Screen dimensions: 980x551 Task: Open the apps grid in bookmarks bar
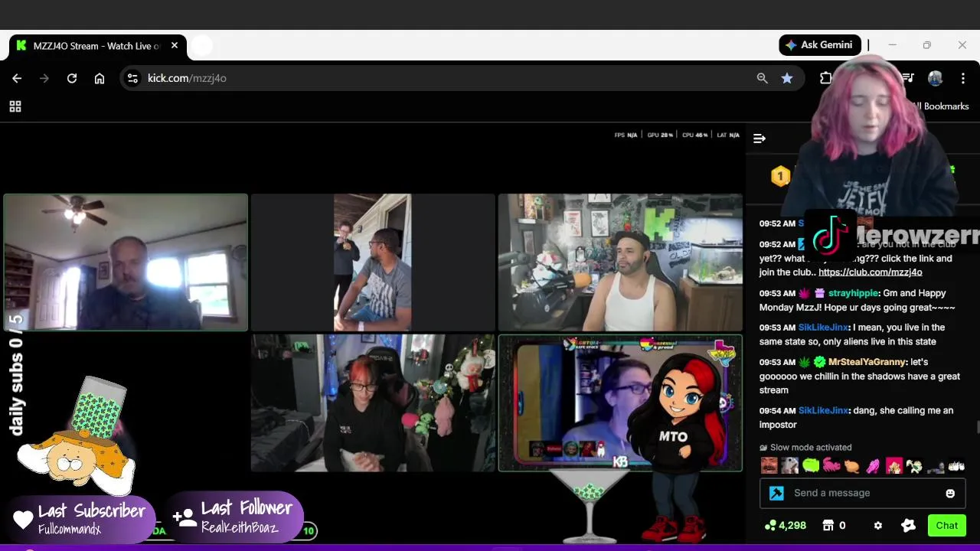(x=15, y=106)
